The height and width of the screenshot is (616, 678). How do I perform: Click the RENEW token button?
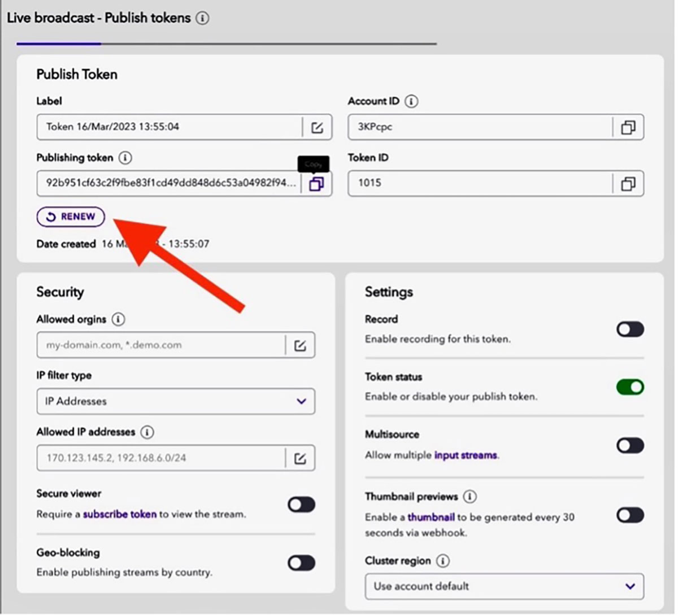tap(70, 216)
